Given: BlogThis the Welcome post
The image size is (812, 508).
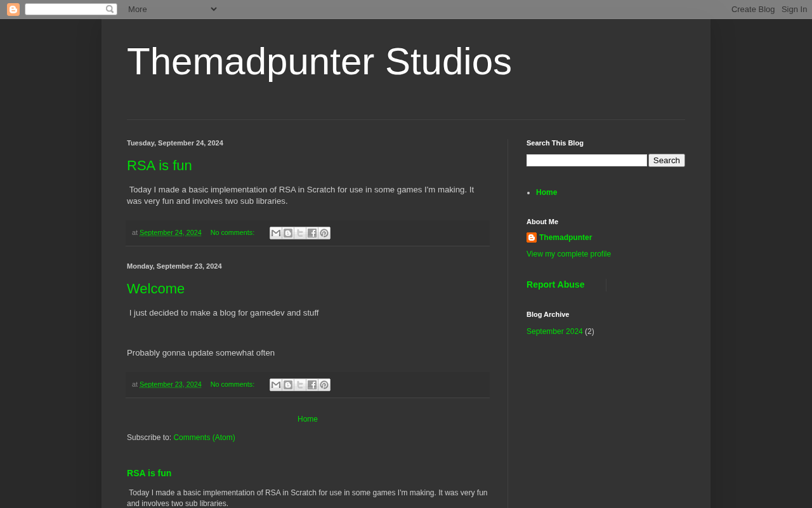Looking at the screenshot, I should pos(288,385).
